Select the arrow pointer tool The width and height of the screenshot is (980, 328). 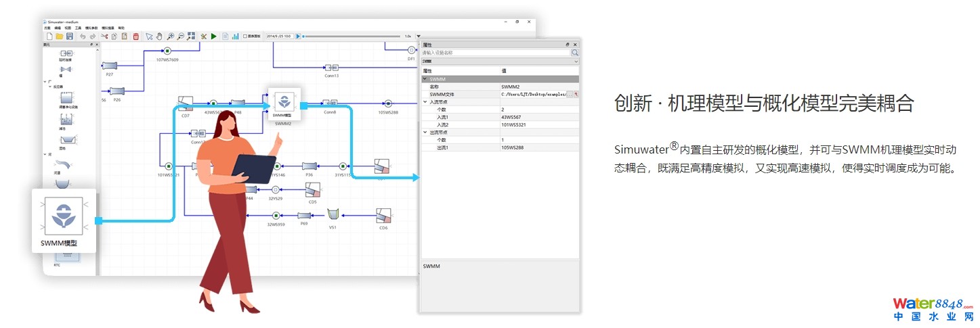(x=149, y=36)
